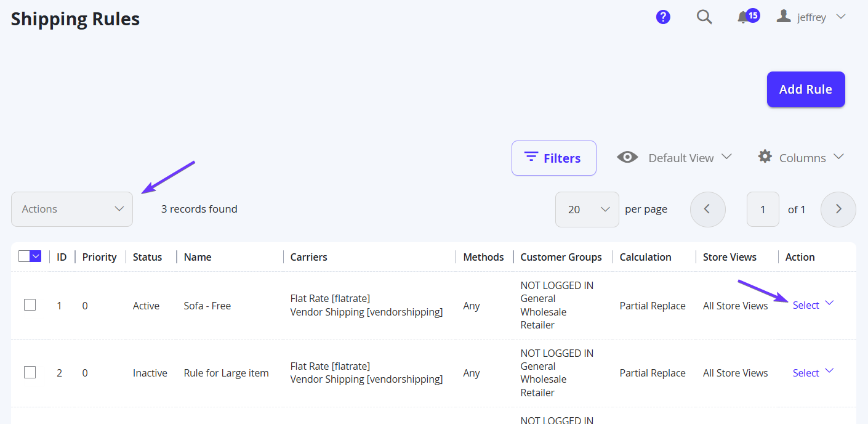The image size is (868, 424).
Task: Open the help question mark icon
Action: click(663, 17)
